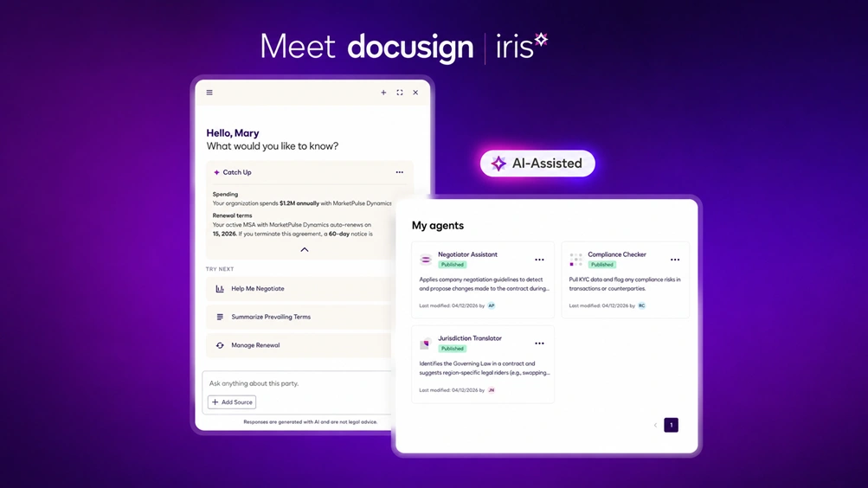Viewport: 868px width, 488px height.
Task: Click the Published badge on Negotiator Assistant
Action: pyautogui.click(x=453, y=265)
